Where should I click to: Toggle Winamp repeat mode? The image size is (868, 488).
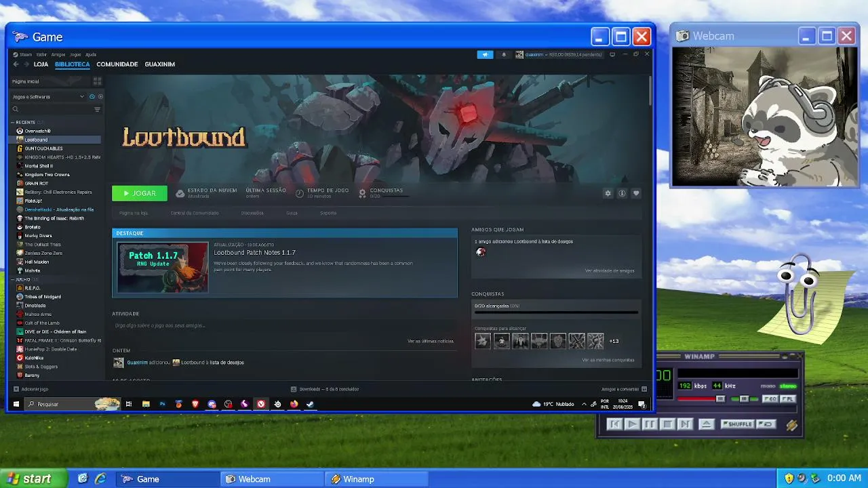tap(766, 424)
